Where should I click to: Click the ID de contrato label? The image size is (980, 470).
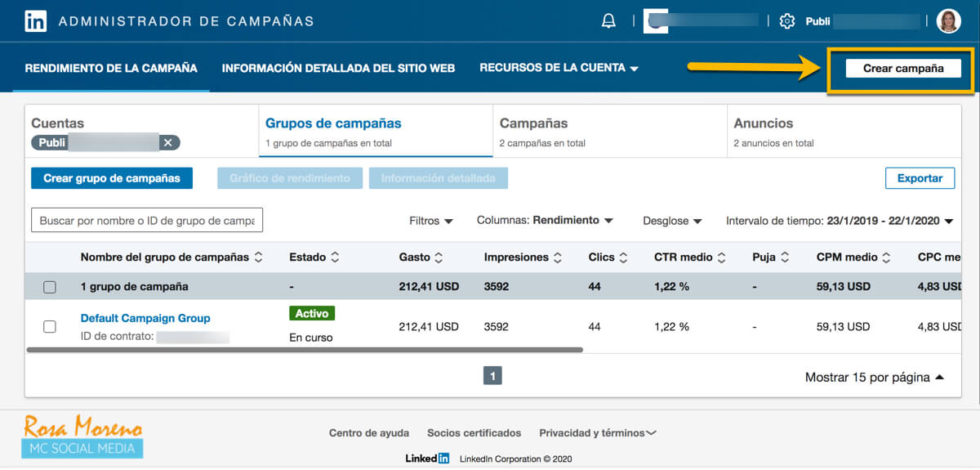[117, 336]
